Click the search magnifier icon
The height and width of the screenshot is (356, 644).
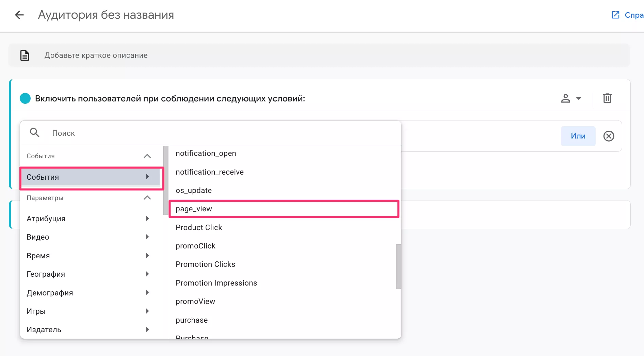[35, 133]
